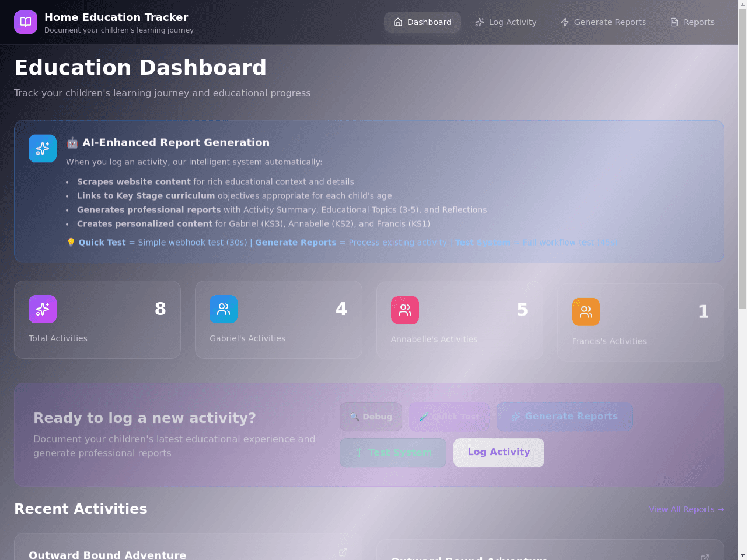Image resolution: width=747 pixels, height=560 pixels.
Task: Click the 'Ready to log a new activity?' heading
Action: [145, 418]
